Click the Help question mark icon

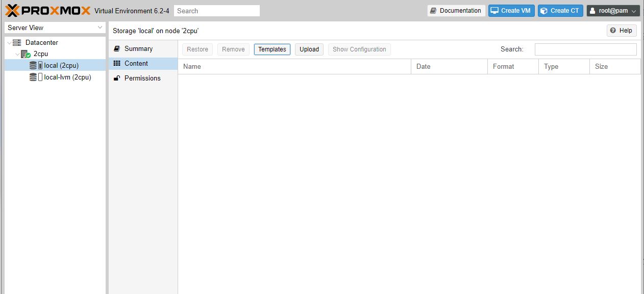click(x=613, y=31)
